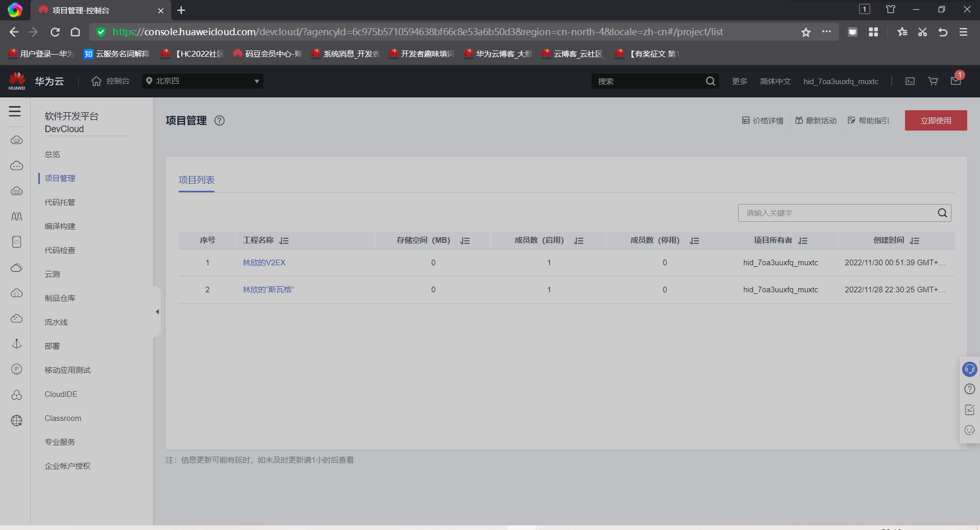This screenshot has width=980, height=530.
Task: Select 制品仓库 in the sidebar
Action: pos(60,298)
